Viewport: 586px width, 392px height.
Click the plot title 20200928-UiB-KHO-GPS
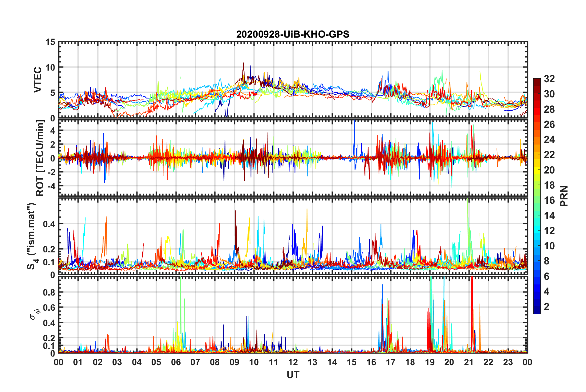pos(293,34)
